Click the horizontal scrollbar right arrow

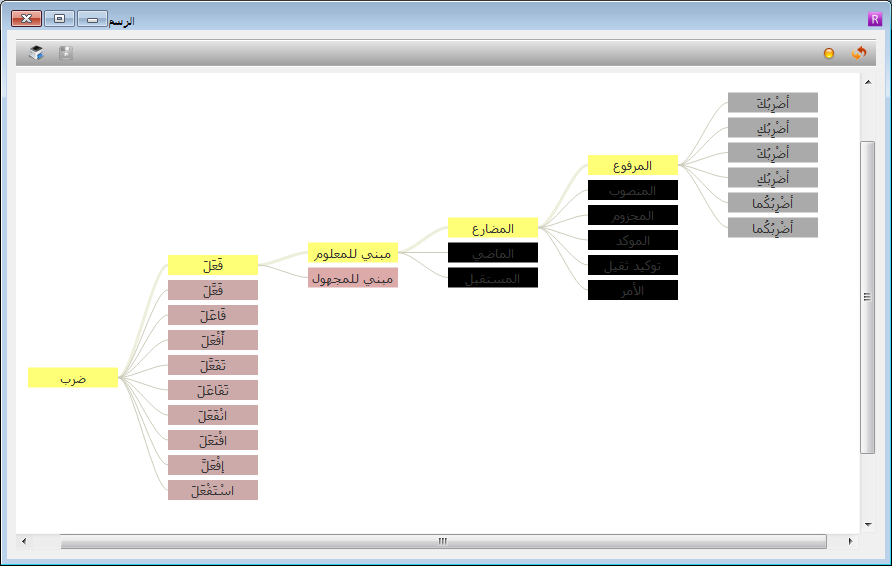point(851,542)
